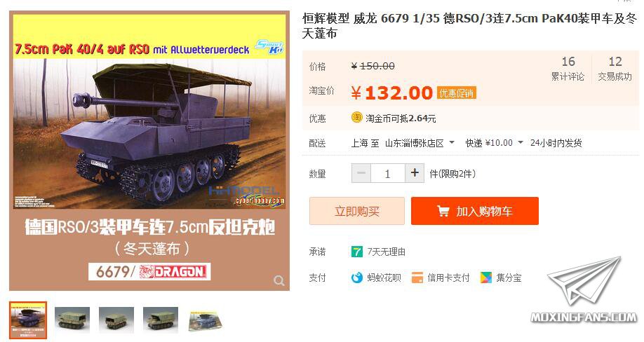Decrease quantity with the minus button
The width and height of the screenshot is (644, 342).
click(x=361, y=173)
